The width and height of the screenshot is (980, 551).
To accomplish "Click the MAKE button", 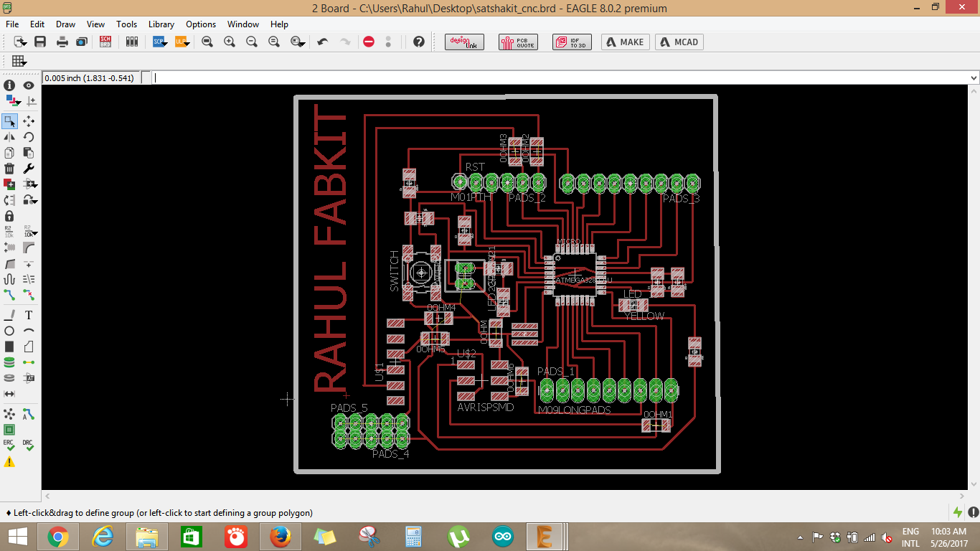I will 626,42.
